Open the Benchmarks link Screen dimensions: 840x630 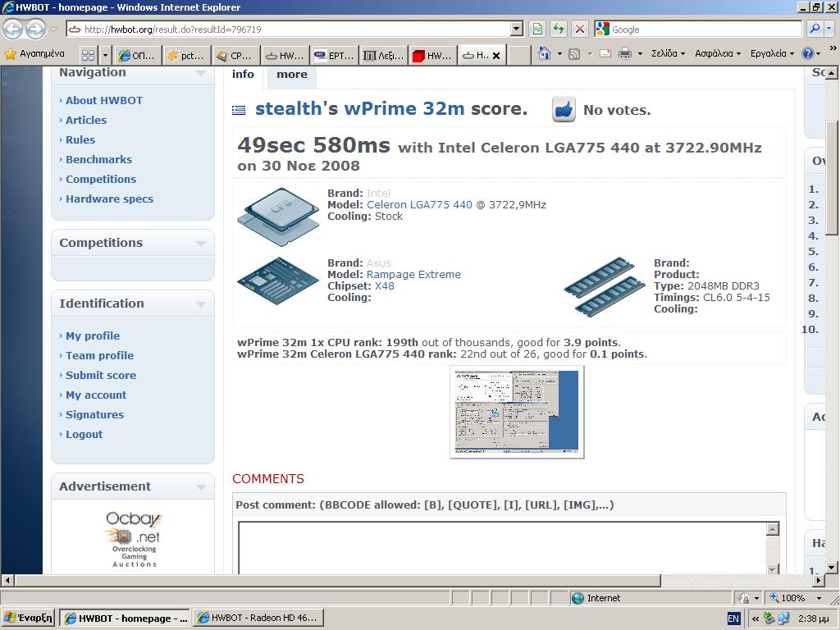pos(98,159)
